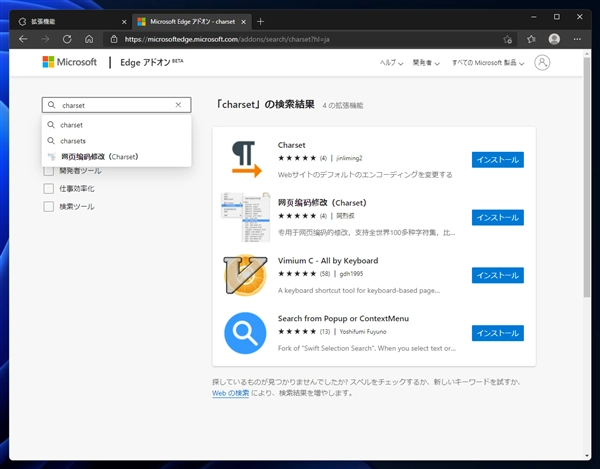
Task: Open the favorites list icon
Action: point(531,39)
